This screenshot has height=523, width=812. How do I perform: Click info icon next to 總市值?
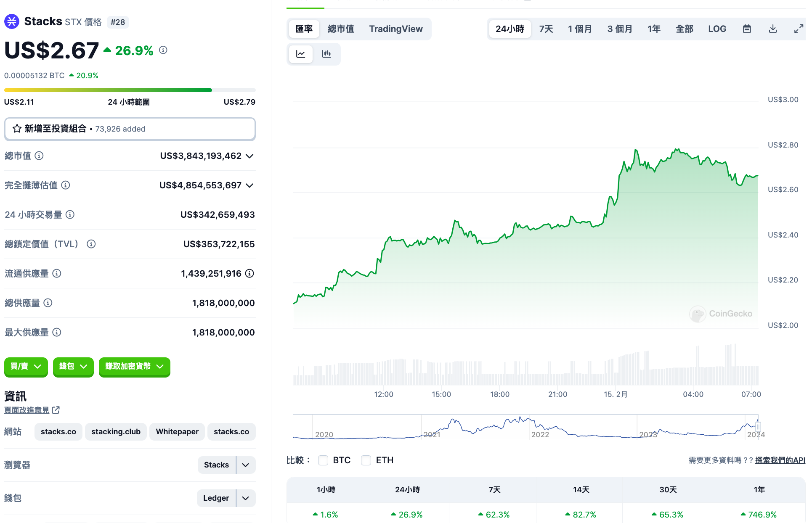(x=39, y=156)
